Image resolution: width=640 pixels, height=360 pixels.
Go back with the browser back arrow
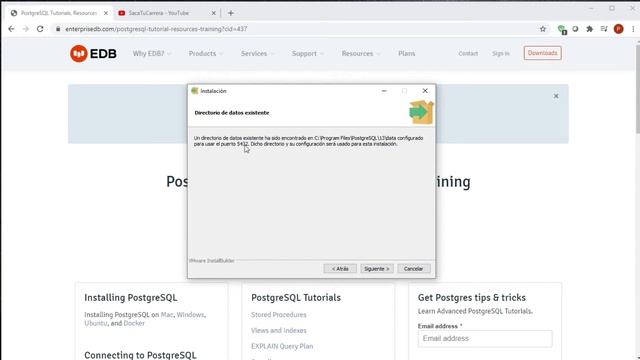[x=11, y=29]
